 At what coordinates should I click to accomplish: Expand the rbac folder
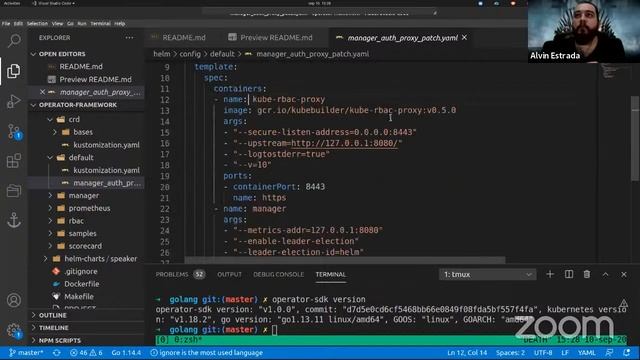[50, 221]
